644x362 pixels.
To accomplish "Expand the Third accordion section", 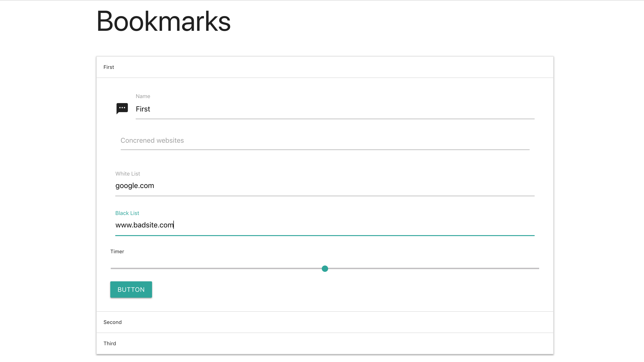I will [110, 343].
